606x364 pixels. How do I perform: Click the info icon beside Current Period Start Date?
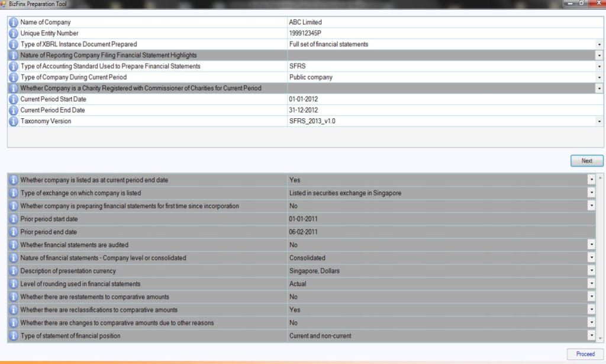(12, 99)
